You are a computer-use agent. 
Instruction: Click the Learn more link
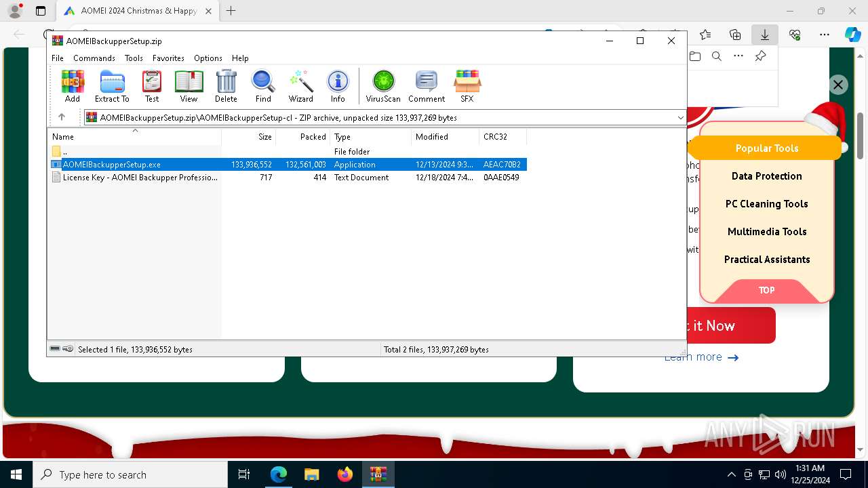(x=701, y=357)
